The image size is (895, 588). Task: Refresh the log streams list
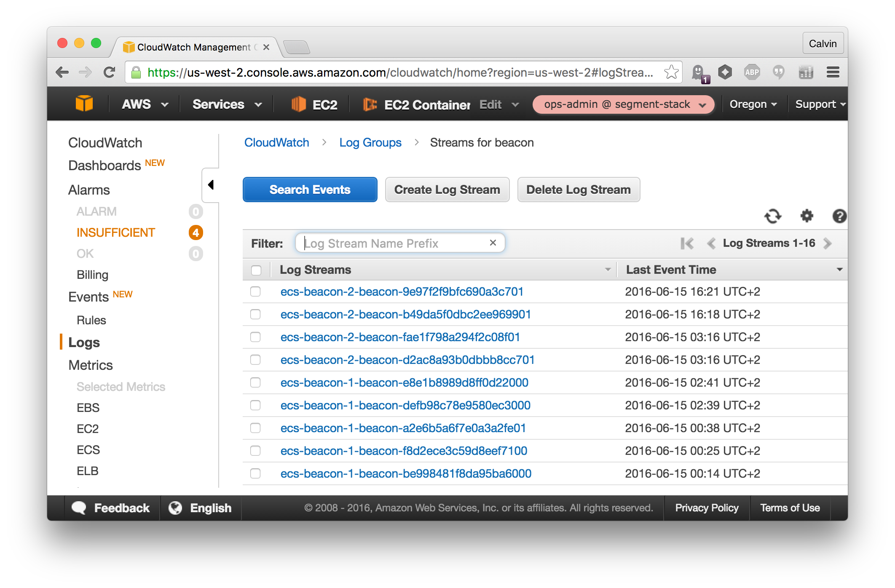pos(773,216)
